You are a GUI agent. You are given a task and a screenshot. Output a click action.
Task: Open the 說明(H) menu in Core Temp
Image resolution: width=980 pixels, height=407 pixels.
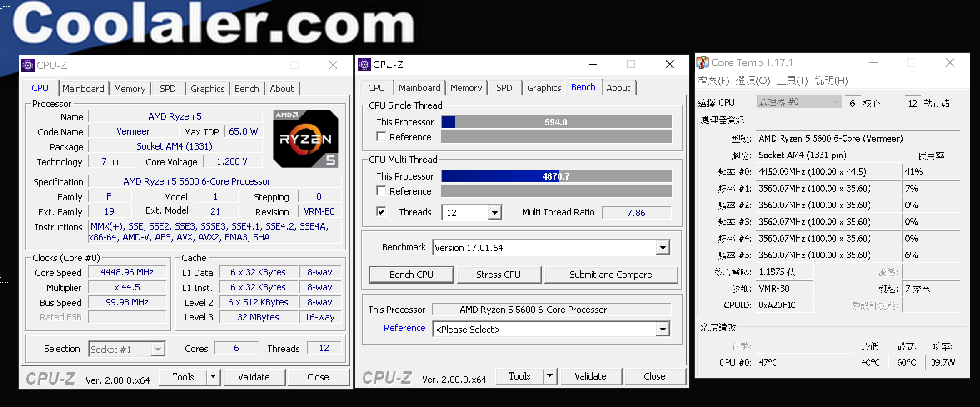click(x=831, y=80)
